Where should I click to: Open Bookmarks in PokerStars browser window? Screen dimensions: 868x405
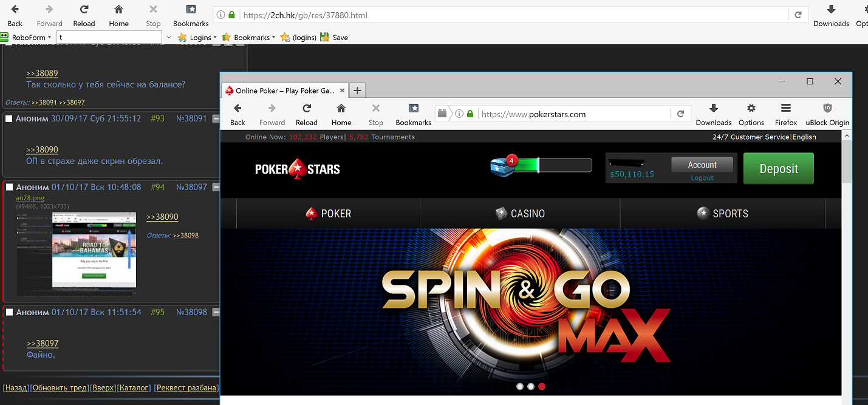coord(414,114)
